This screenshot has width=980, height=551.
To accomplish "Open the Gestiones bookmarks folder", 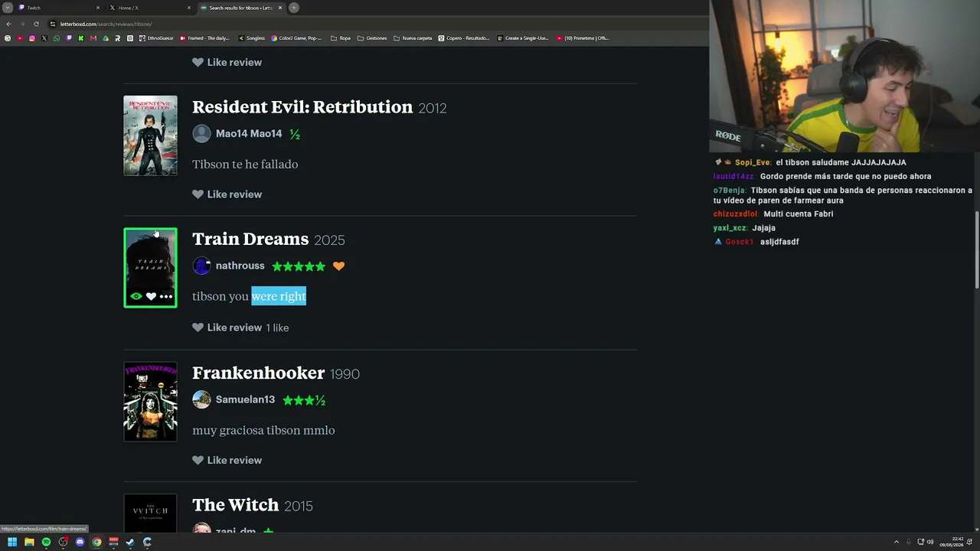I will click(x=371, y=38).
